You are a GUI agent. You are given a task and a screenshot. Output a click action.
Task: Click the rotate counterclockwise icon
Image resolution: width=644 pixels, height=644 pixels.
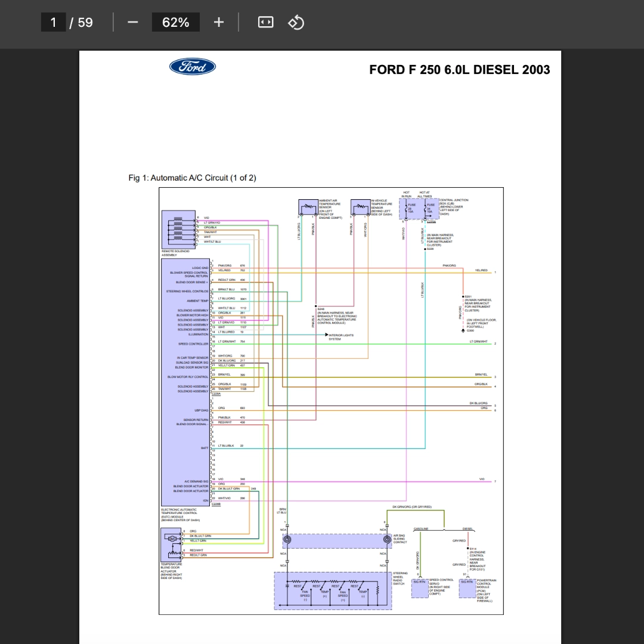[296, 22]
